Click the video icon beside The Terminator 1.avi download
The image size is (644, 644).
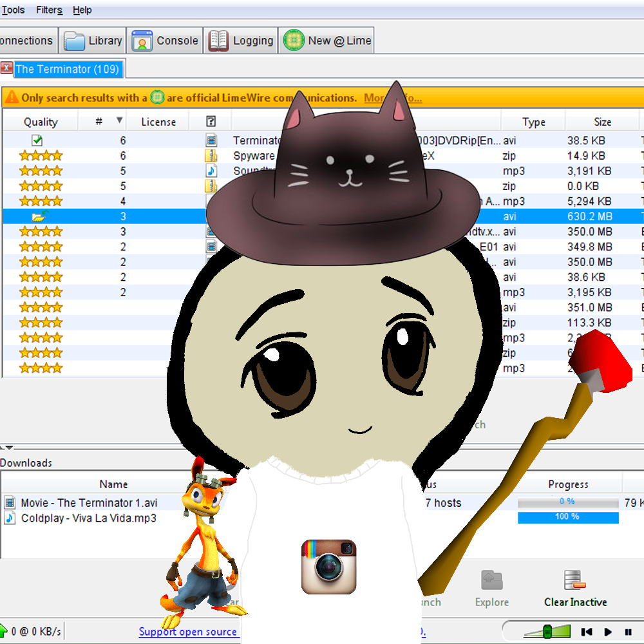click(10, 502)
